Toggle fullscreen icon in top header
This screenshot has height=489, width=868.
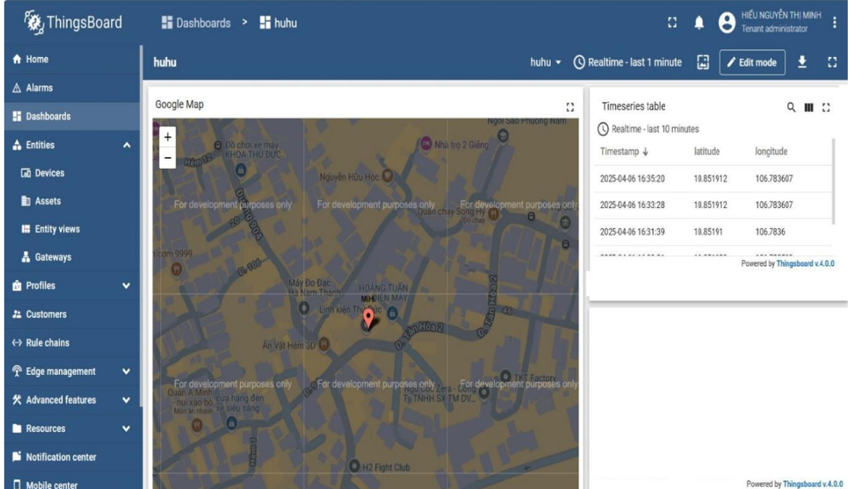pyautogui.click(x=671, y=24)
